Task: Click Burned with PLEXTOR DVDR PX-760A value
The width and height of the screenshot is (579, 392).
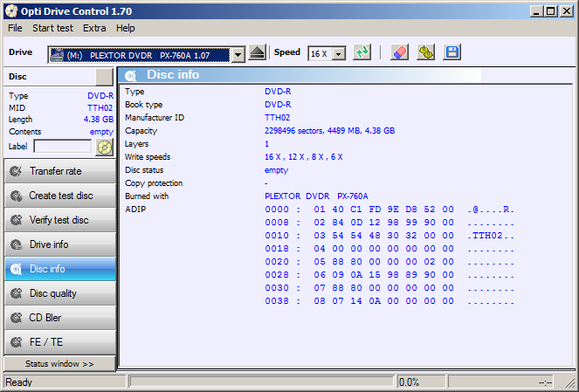Action: pyautogui.click(x=316, y=196)
